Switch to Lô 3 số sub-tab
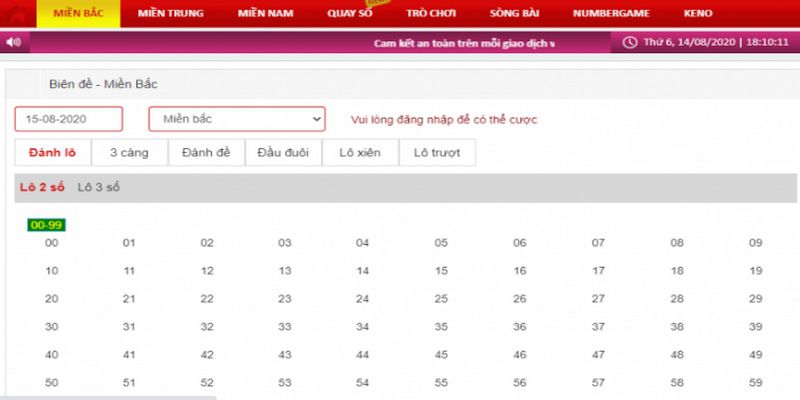800x400 pixels. [98, 187]
